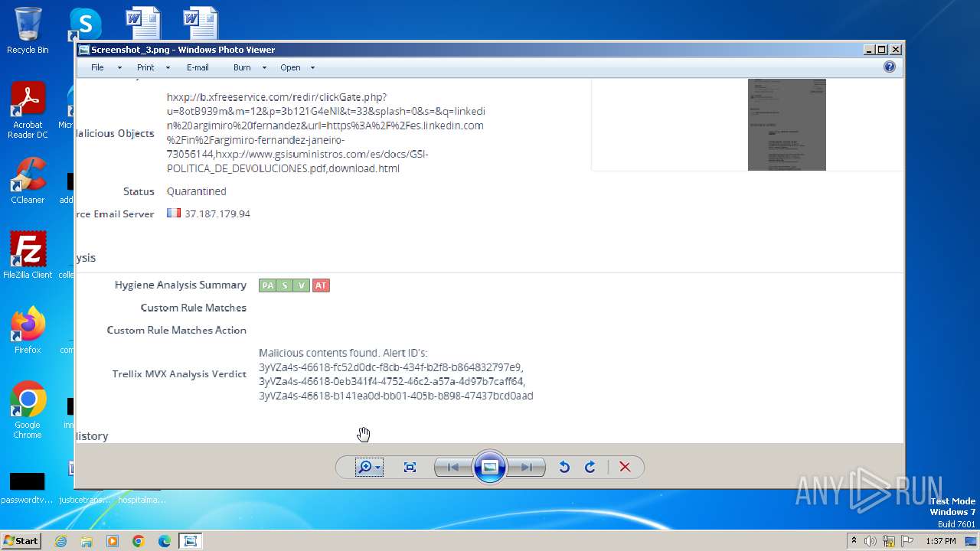Click the Action Center flag icon

(x=907, y=541)
